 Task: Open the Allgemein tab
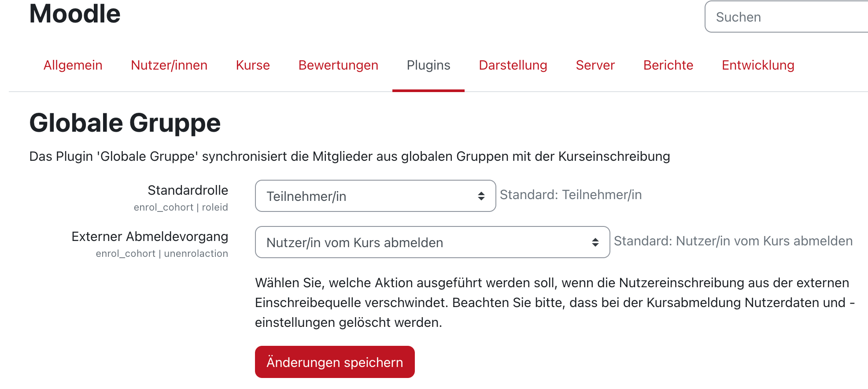click(x=73, y=65)
